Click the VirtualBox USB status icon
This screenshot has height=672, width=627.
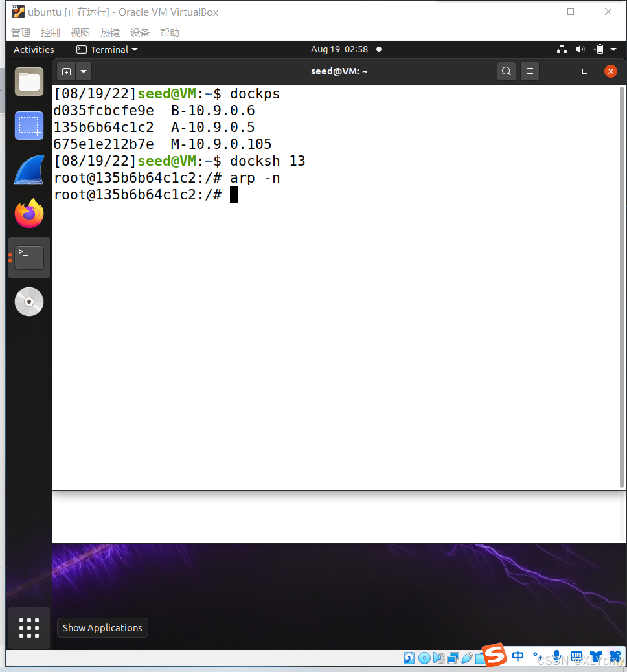tap(467, 658)
